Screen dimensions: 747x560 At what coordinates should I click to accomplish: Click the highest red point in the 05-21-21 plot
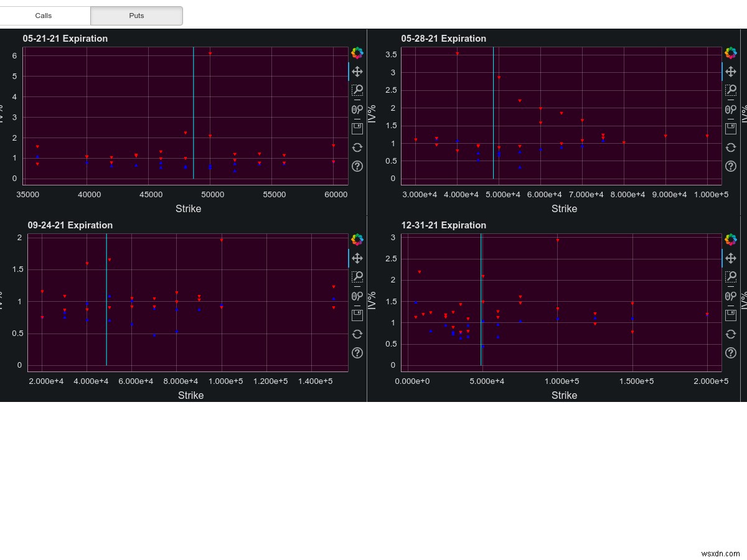[x=209, y=54]
